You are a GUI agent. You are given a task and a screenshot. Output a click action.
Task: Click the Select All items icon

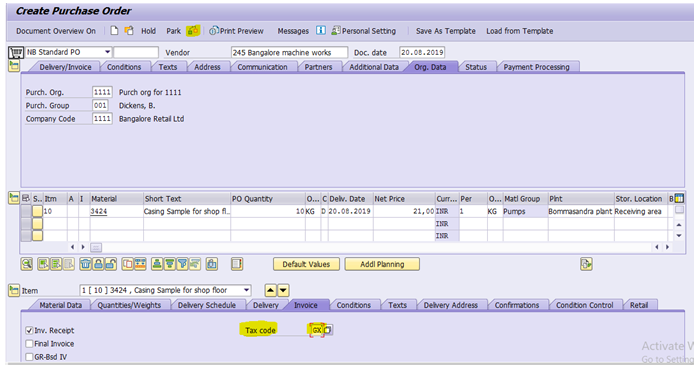click(x=43, y=264)
